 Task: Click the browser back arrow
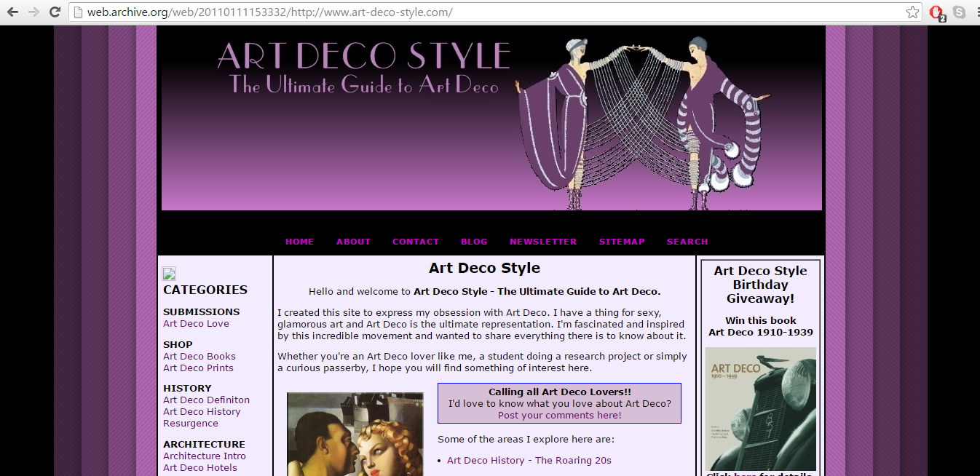(x=12, y=12)
